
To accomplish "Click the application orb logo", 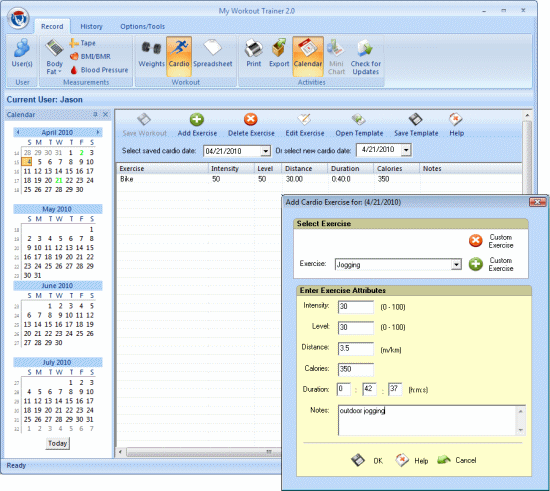I will [18, 18].
